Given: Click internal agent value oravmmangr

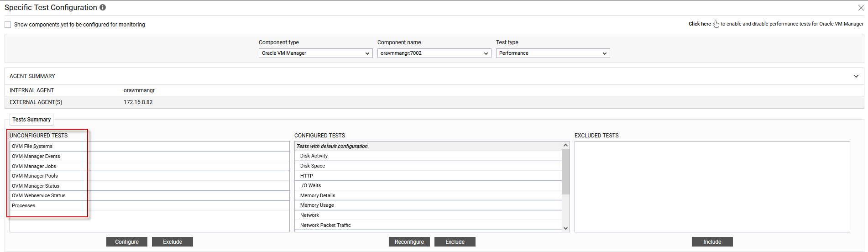Looking at the screenshot, I should point(139,90).
